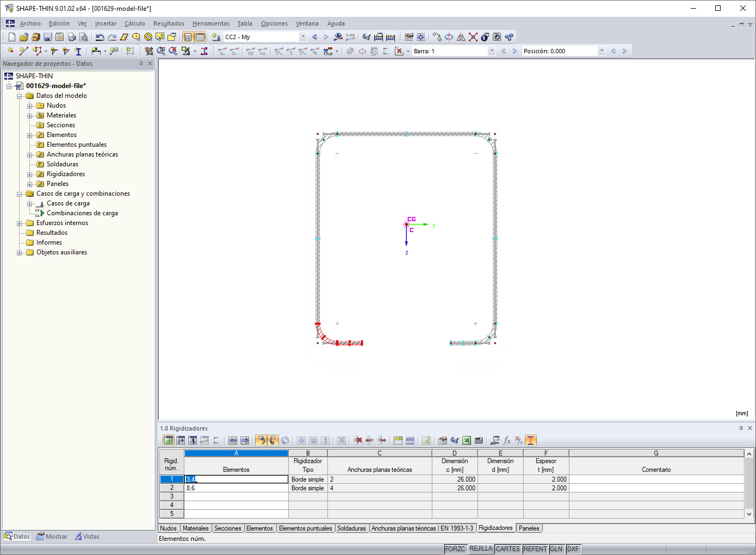
Task: Pin the 1.8 Rigidizadores table panel
Action: [741, 428]
